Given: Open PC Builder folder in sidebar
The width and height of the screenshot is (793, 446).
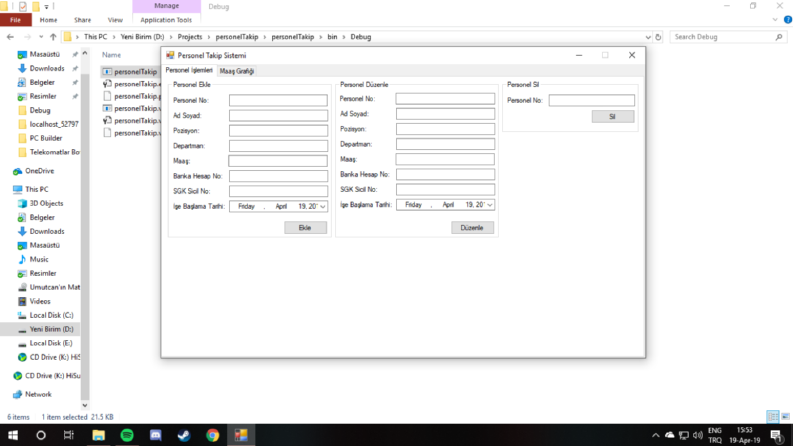Looking at the screenshot, I should click(x=46, y=138).
